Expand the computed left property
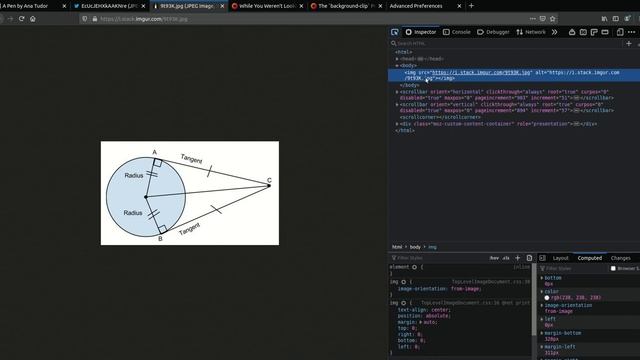 tap(542, 319)
